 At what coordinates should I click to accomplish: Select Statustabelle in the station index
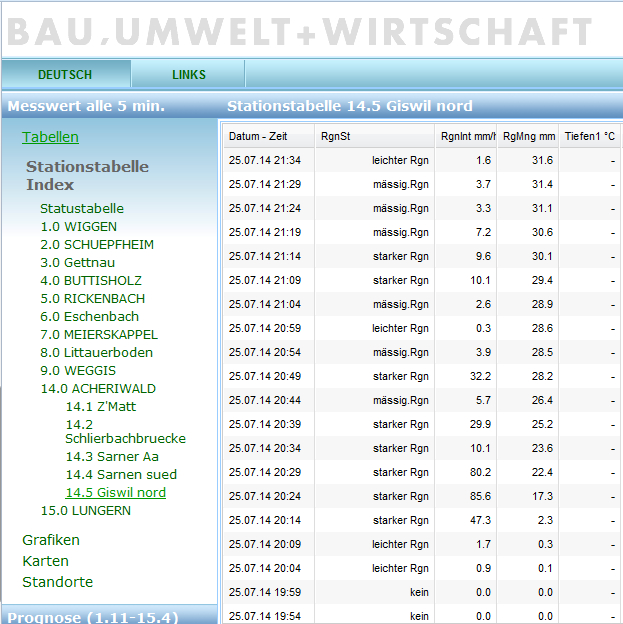point(82,209)
